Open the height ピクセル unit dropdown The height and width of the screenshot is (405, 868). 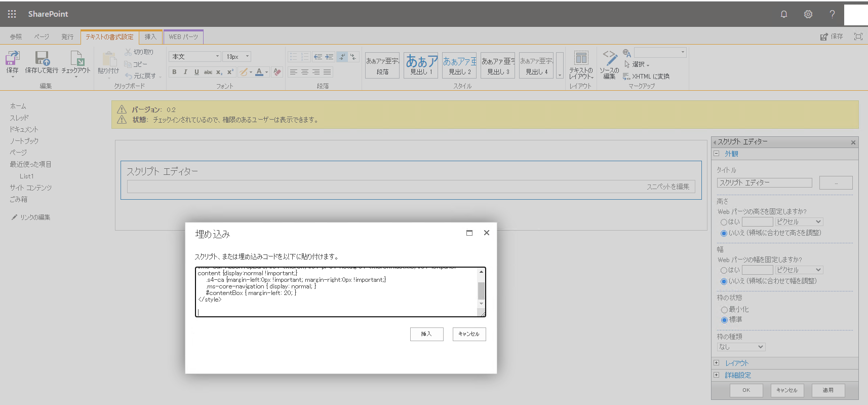tap(799, 222)
